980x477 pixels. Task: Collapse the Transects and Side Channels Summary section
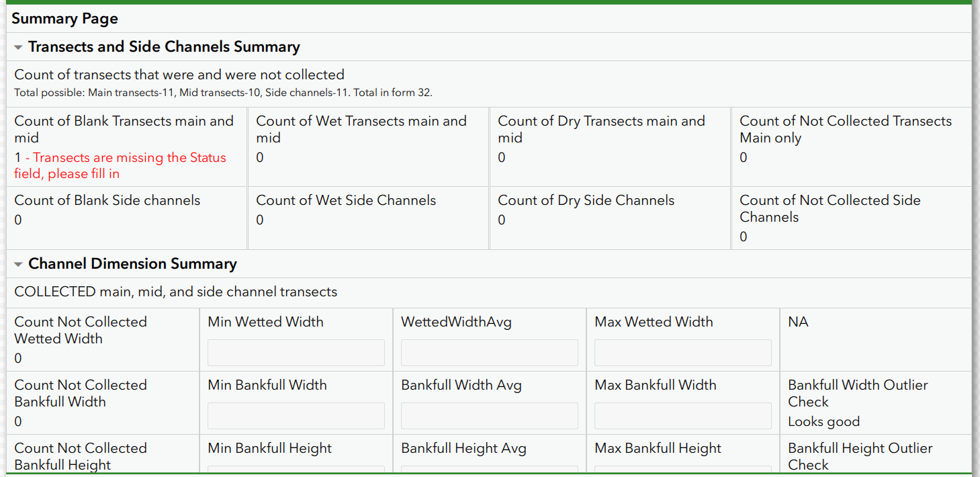pyautogui.click(x=19, y=48)
